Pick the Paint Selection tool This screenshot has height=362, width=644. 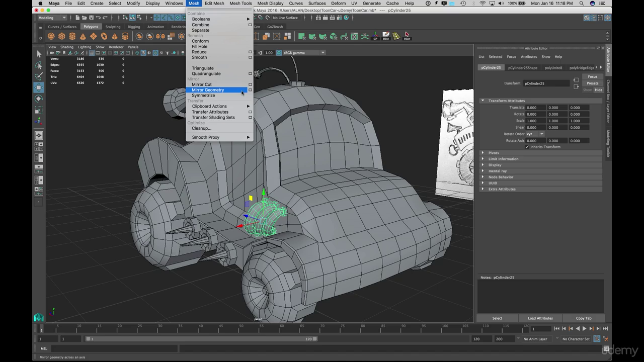pyautogui.click(x=39, y=76)
